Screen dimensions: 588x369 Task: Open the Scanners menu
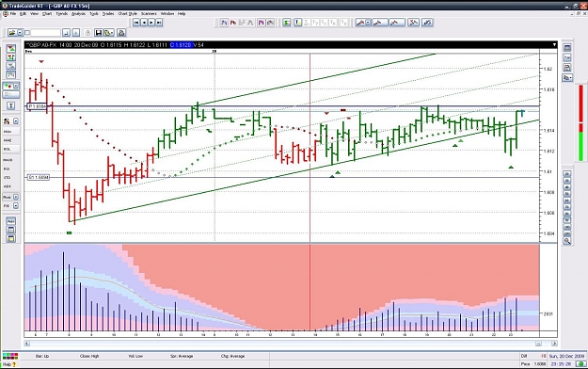149,13
